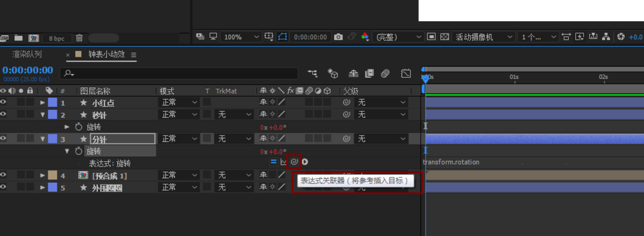Expand layer 5 外 properties
Viewport: 644px width, 236px height.
43,188
